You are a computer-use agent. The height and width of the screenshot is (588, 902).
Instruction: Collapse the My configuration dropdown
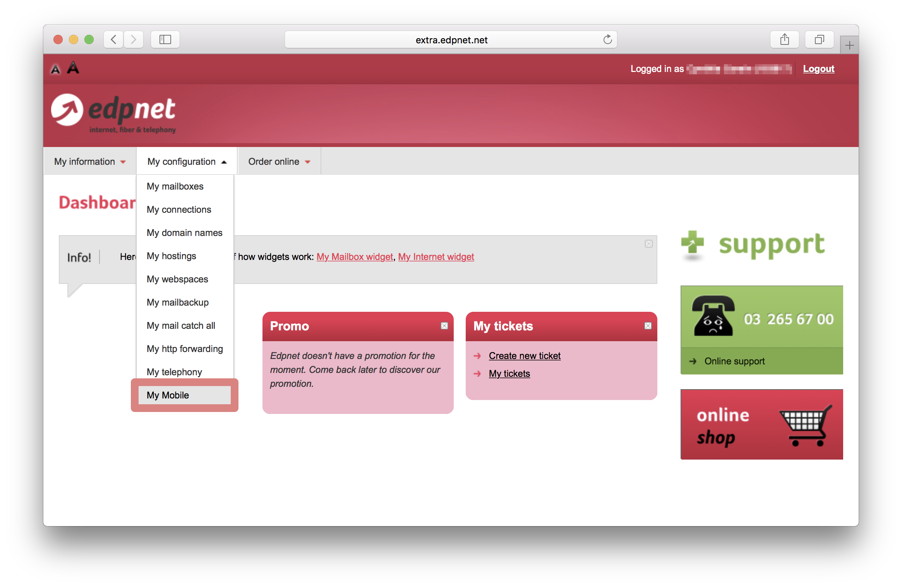[187, 162]
